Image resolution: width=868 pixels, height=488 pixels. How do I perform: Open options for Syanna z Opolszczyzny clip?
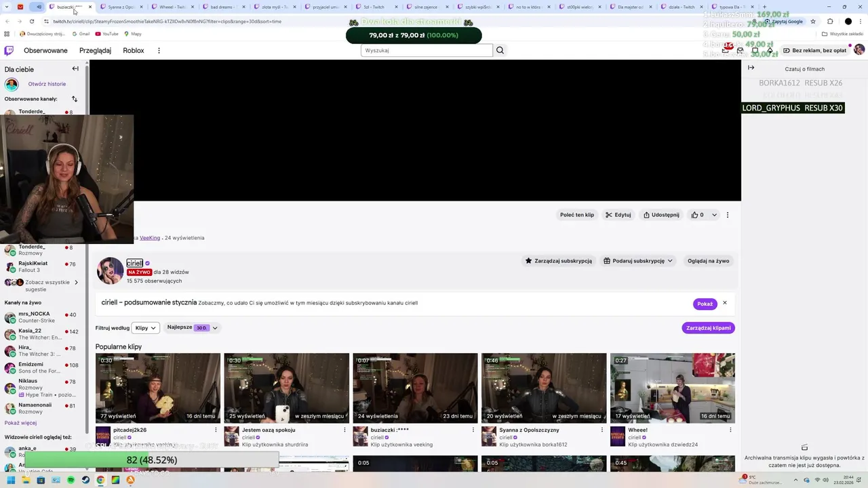[x=601, y=430]
